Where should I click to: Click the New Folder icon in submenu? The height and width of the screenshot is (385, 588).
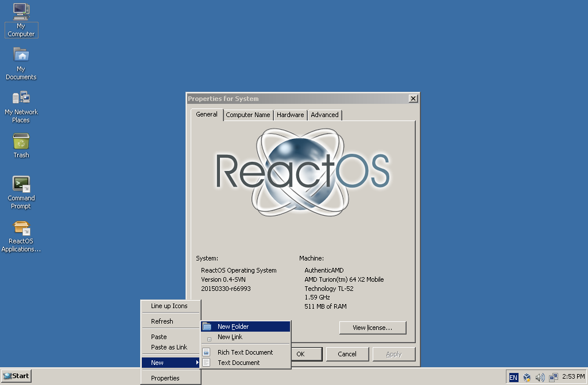(x=207, y=326)
